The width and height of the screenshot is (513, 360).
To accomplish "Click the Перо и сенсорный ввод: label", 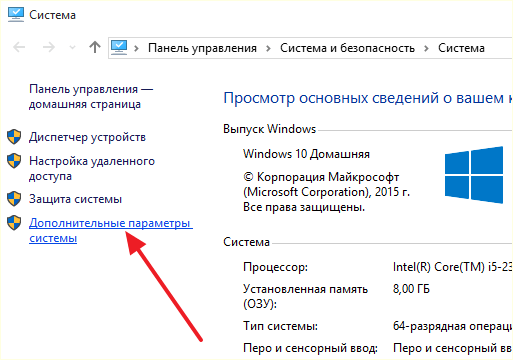I will (310, 348).
